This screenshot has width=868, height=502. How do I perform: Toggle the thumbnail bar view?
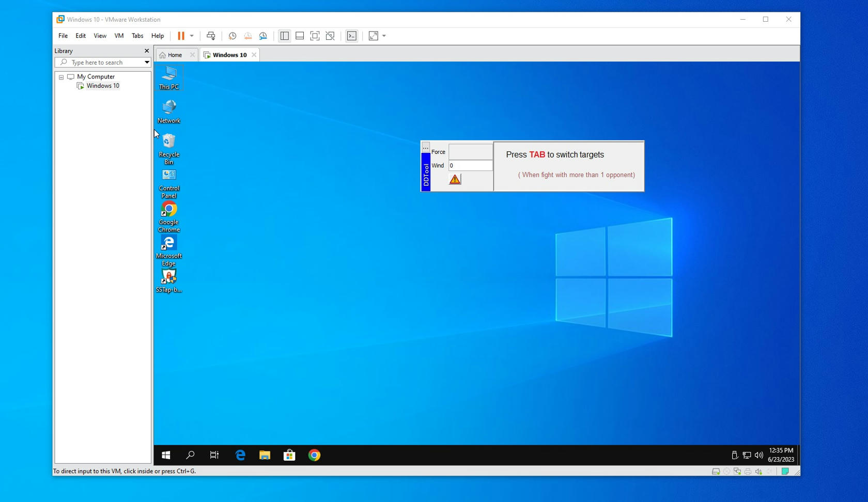point(300,36)
